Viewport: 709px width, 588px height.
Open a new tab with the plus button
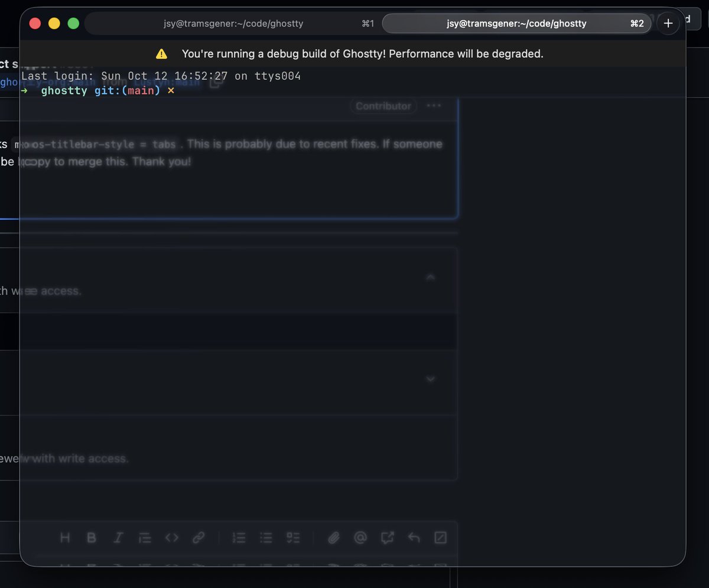click(x=668, y=24)
